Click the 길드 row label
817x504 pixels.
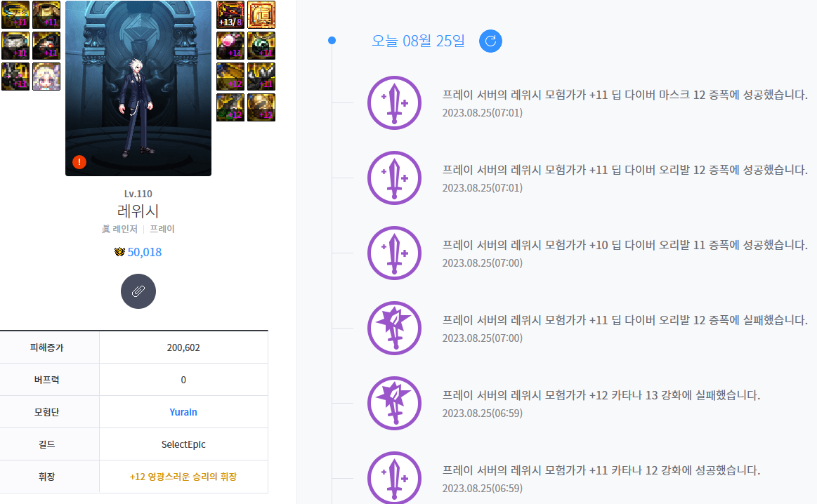coord(47,444)
